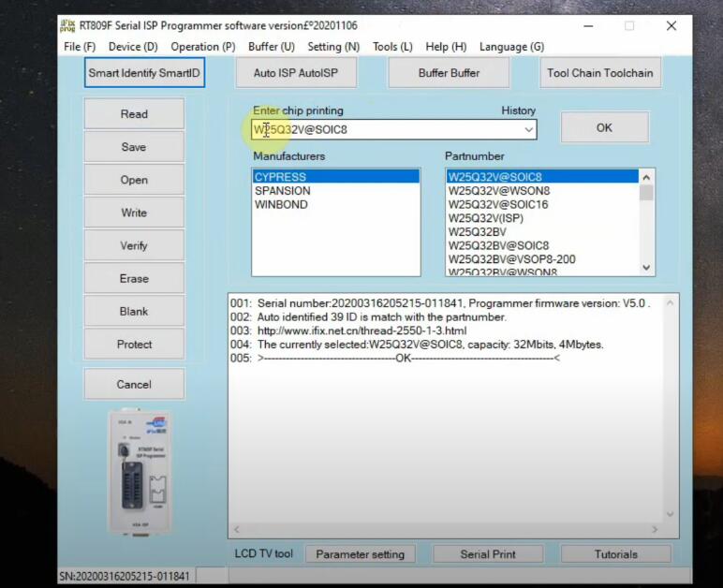Open the Setting (N) menu

[x=333, y=47]
